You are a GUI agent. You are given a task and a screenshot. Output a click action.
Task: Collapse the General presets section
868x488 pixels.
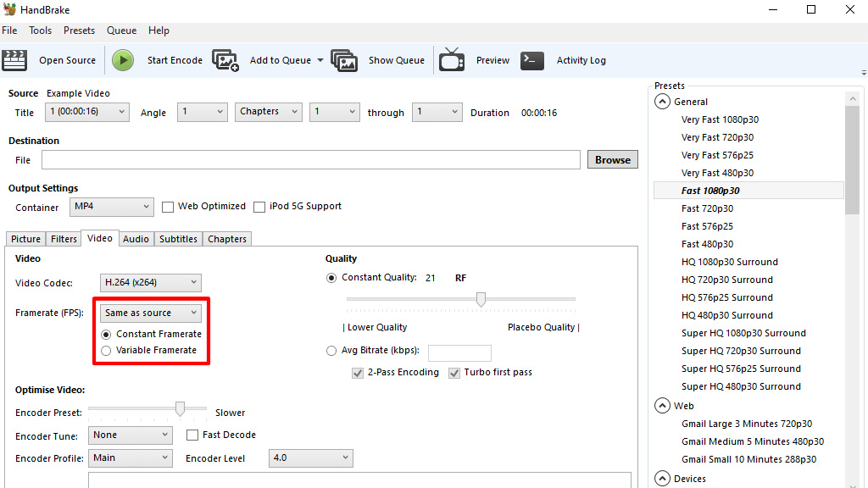[662, 101]
